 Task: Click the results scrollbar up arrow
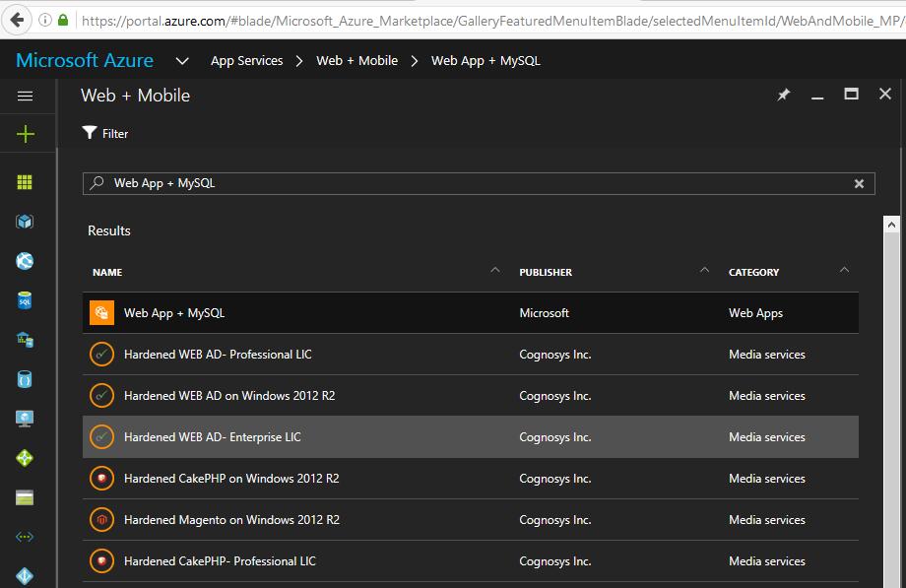pos(891,225)
